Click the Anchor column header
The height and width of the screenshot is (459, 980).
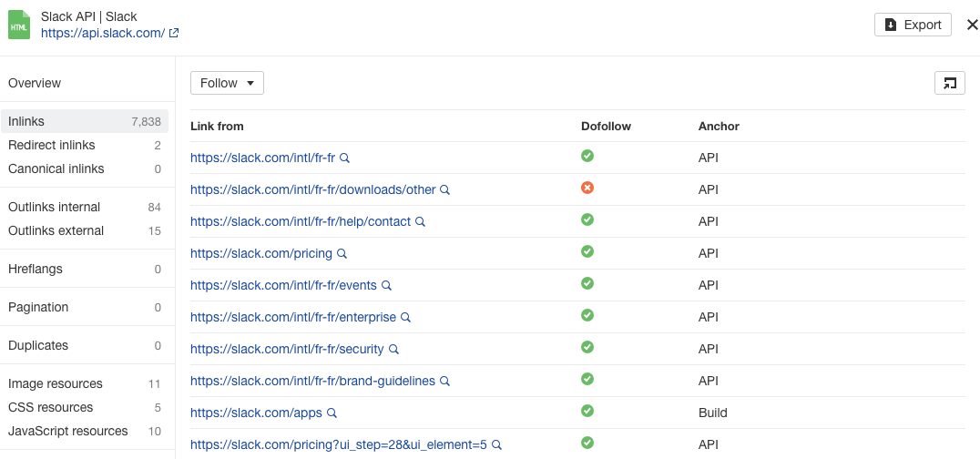719,126
